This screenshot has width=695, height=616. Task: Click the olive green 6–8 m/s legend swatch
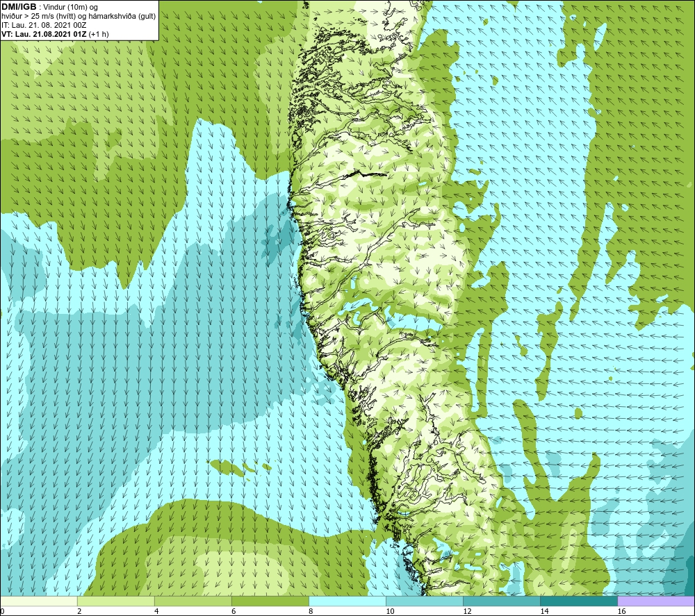click(x=270, y=601)
